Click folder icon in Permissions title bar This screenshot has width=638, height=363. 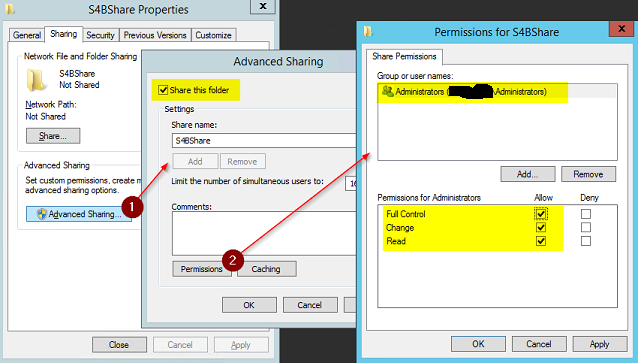click(x=368, y=31)
